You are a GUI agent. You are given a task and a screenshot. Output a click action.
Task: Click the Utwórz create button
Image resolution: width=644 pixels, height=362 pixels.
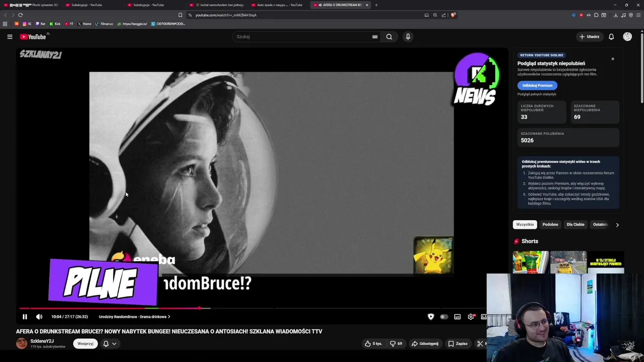coord(589,37)
